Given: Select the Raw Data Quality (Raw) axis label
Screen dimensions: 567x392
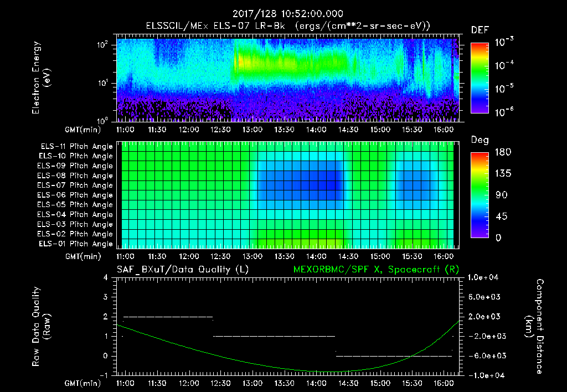Looking at the screenshot, I should [x=41, y=326].
